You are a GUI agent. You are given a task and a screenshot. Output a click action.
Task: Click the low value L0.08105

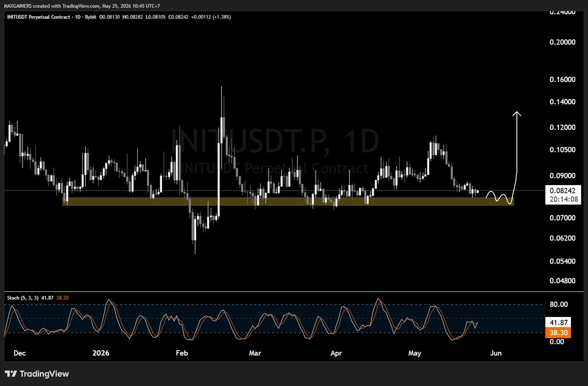(156, 17)
